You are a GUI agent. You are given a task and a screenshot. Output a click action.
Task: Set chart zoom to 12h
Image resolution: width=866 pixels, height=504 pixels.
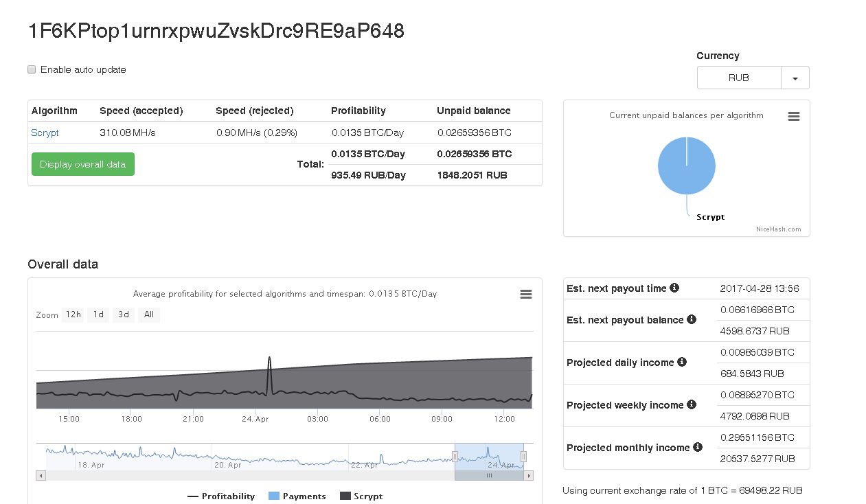(73, 315)
